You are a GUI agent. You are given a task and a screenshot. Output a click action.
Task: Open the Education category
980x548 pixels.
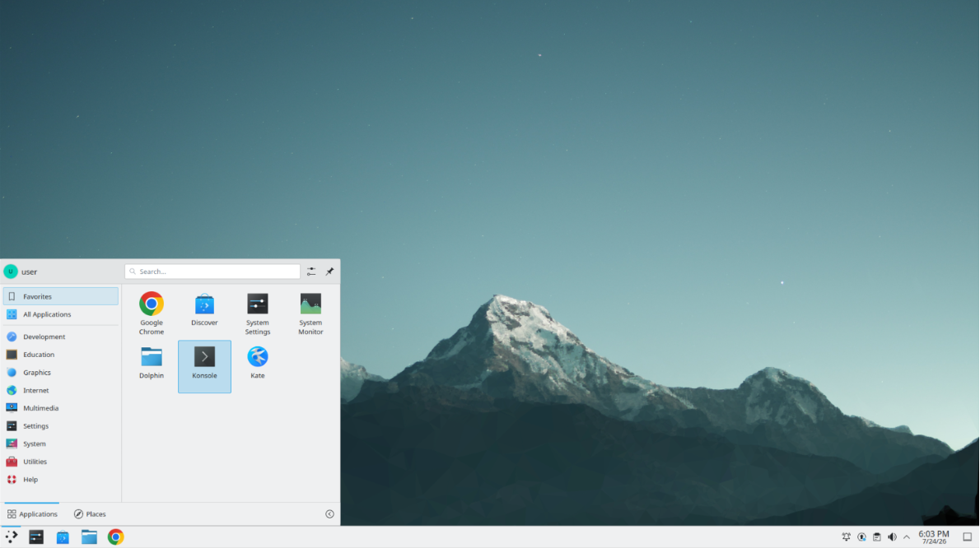pos(61,355)
